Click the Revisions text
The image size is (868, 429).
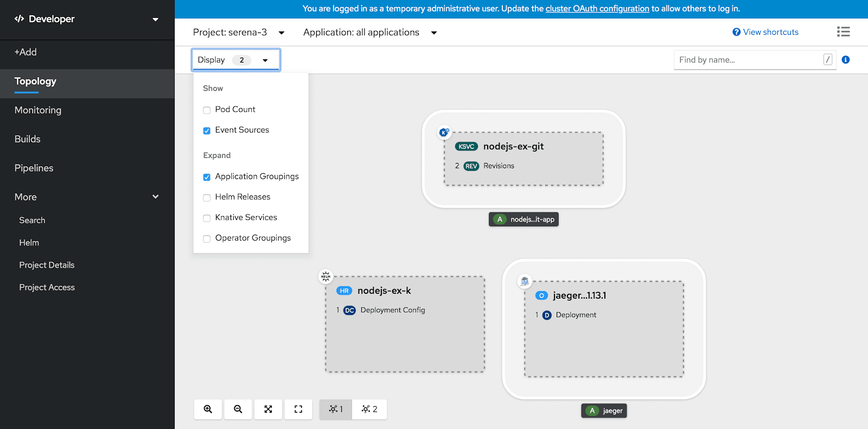coord(499,166)
